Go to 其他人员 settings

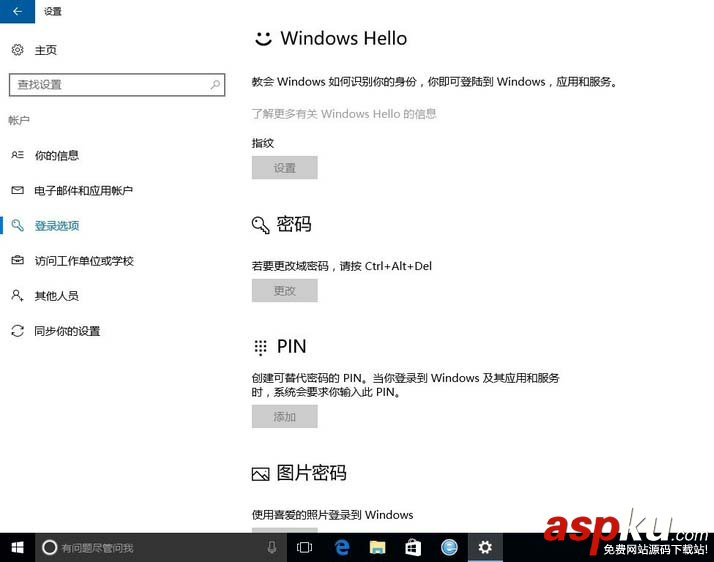pos(57,296)
